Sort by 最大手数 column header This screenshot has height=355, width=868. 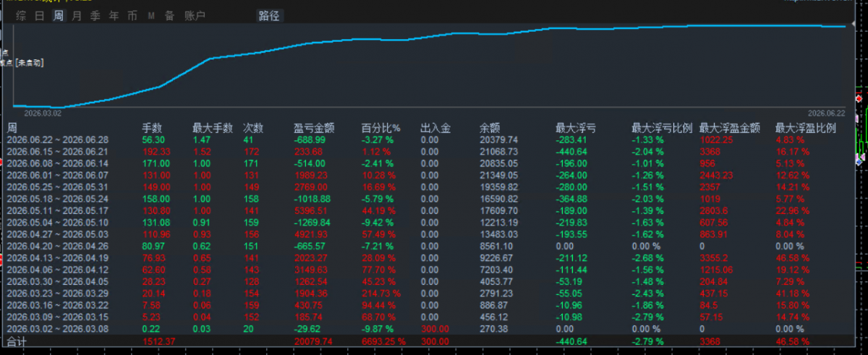tap(213, 128)
